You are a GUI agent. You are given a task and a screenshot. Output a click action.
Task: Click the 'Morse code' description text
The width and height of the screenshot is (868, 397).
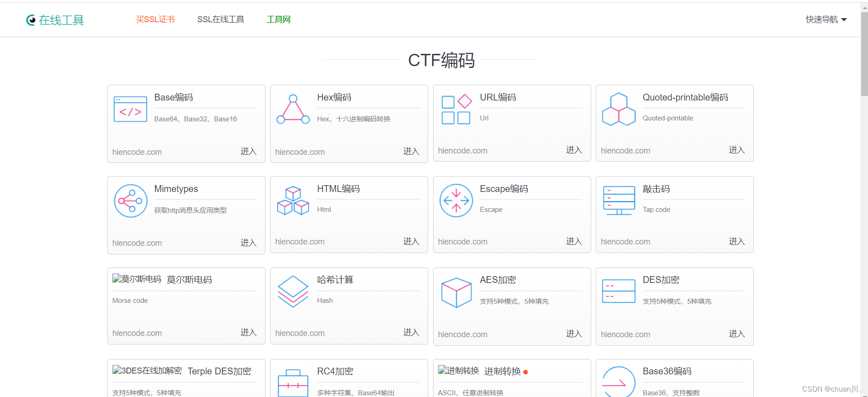point(130,301)
